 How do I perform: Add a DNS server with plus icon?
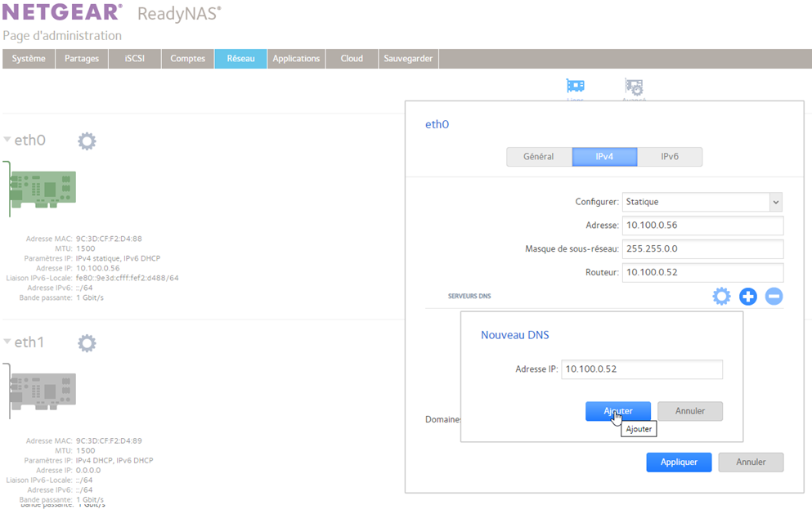tap(747, 297)
